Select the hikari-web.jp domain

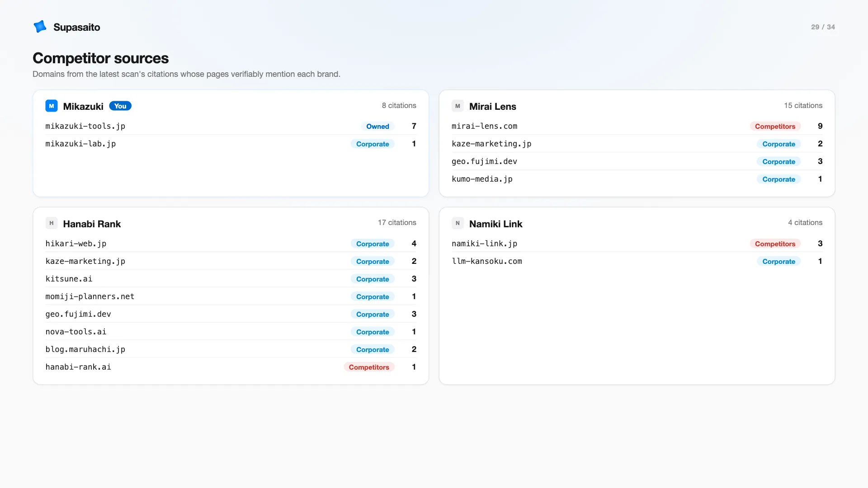click(76, 244)
